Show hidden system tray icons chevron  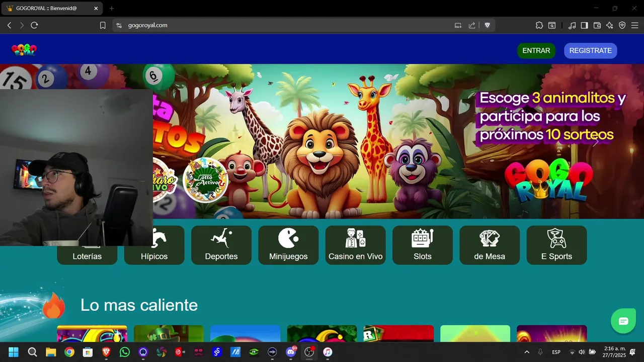[x=527, y=352]
